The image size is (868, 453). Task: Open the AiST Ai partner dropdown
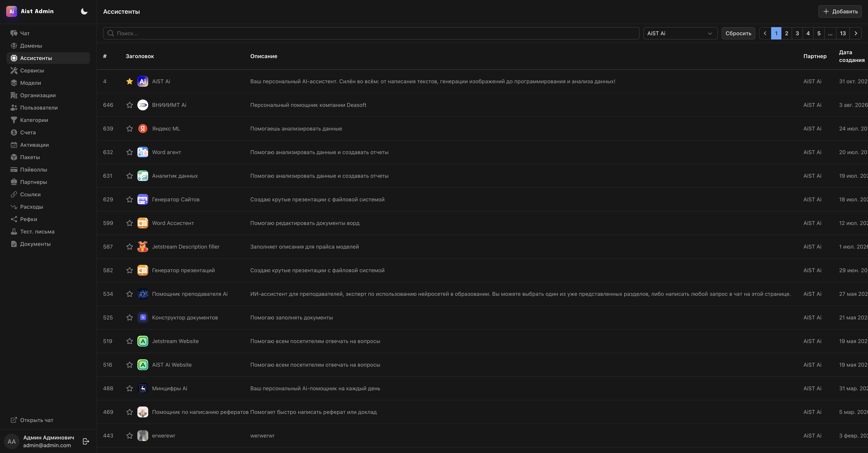(x=680, y=33)
